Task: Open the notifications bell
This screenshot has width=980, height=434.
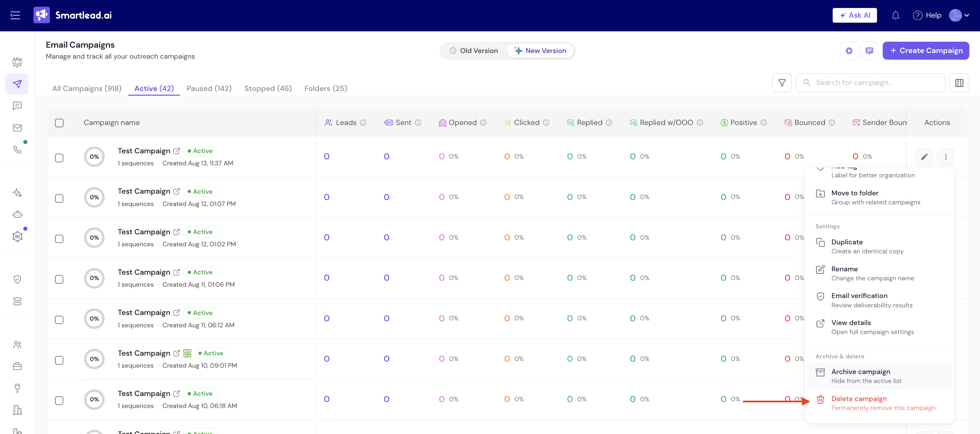Action: [895, 16]
